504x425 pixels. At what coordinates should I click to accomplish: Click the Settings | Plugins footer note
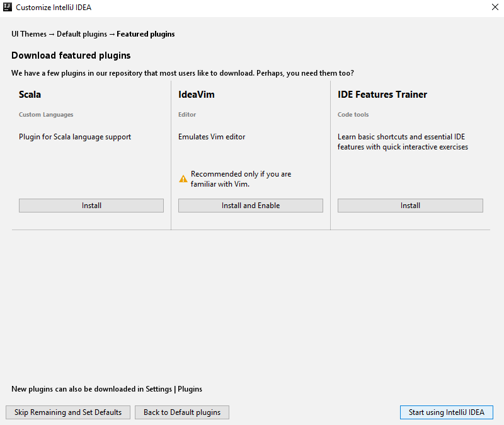107,389
